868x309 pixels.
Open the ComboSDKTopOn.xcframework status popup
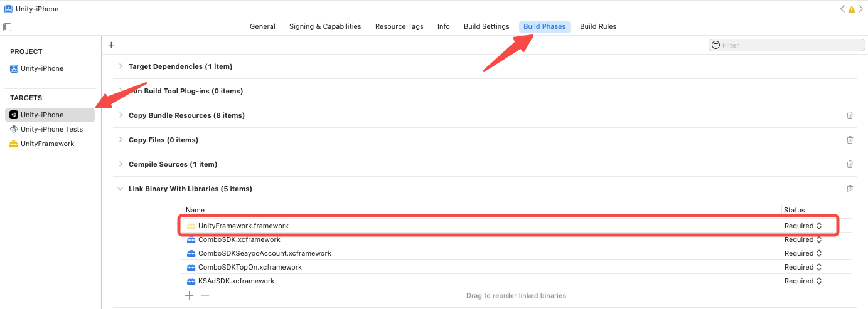pyautogui.click(x=803, y=267)
